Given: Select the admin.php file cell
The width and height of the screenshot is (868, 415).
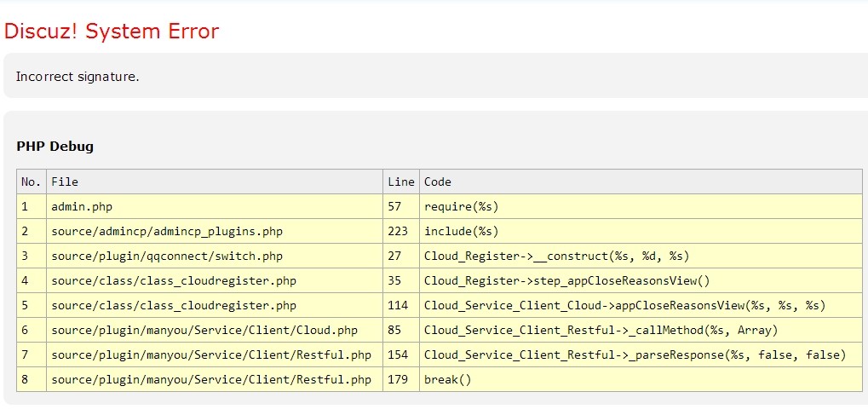Looking at the screenshot, I should click(x=82, y=206).
